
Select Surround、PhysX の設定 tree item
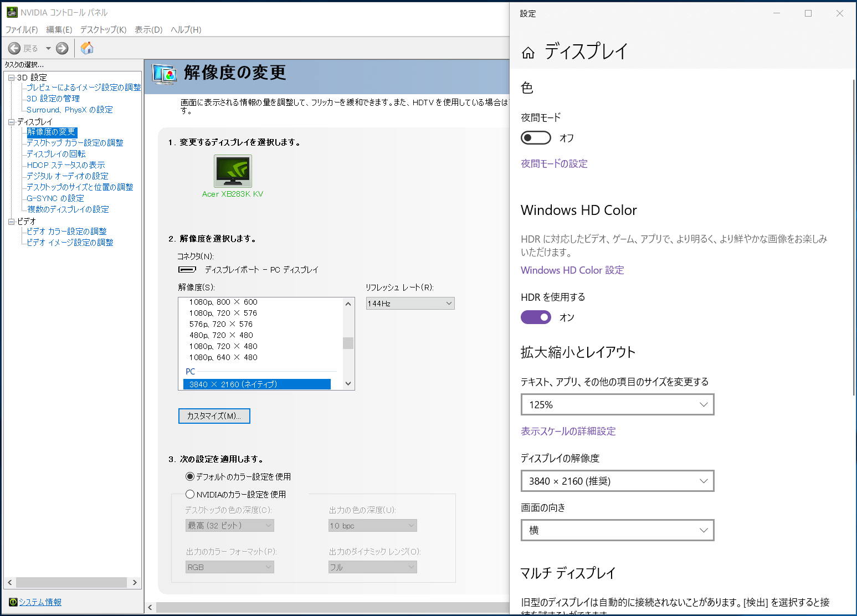70,110
